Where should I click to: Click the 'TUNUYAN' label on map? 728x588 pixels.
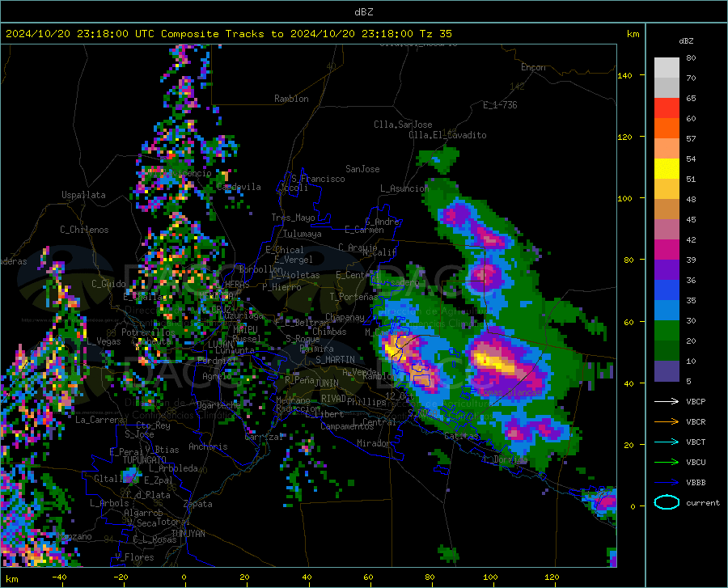188,534
